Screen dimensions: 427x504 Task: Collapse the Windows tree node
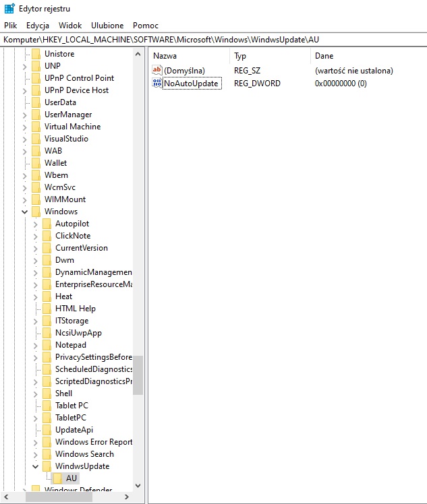pos(25,212)
